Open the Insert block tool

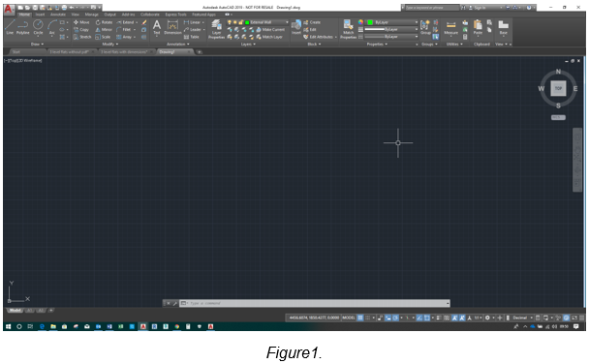[296, 27]
